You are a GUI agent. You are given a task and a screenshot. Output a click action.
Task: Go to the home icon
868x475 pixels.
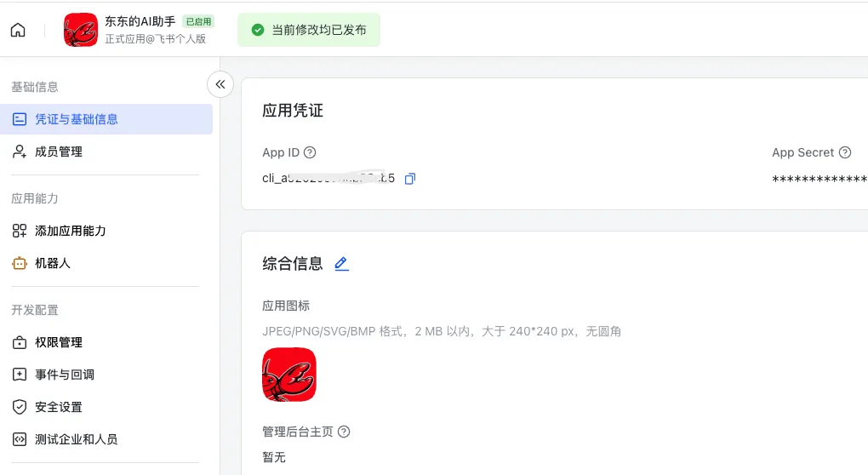click(18, 30)
